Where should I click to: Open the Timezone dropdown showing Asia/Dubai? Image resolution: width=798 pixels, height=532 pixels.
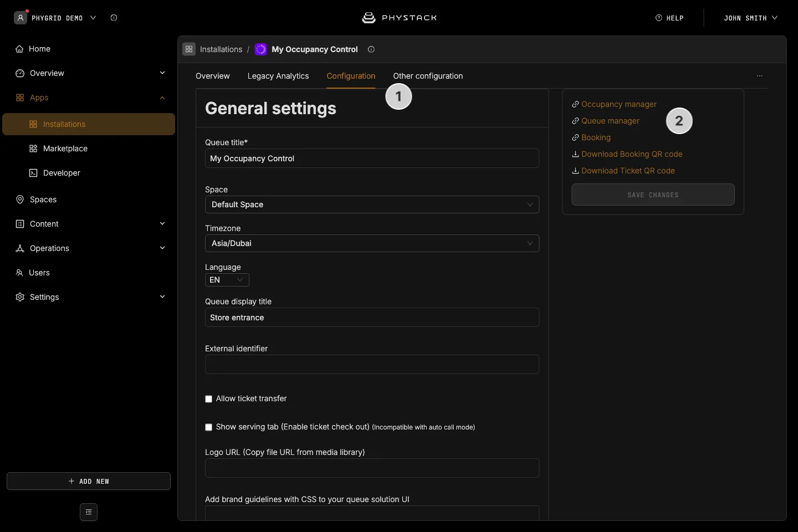point(372,243)
